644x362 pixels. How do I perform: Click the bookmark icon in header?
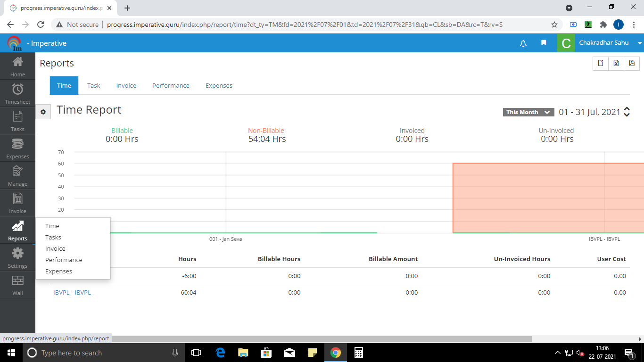544,43
